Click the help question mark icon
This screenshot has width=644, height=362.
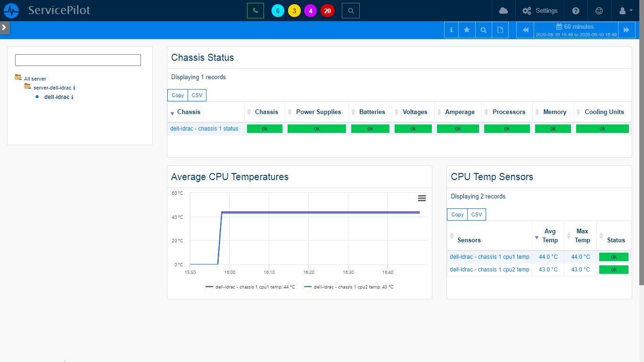point(576,10)
